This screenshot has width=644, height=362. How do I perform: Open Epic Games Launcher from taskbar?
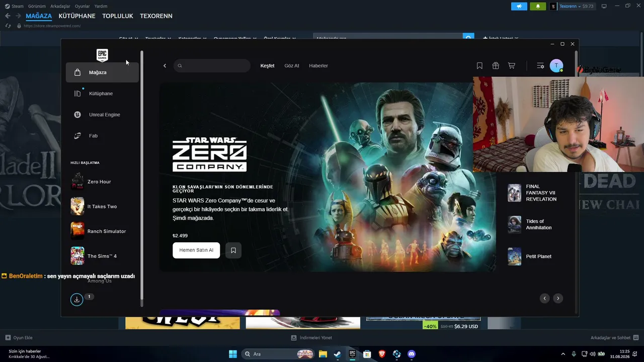tap(352, 354)
